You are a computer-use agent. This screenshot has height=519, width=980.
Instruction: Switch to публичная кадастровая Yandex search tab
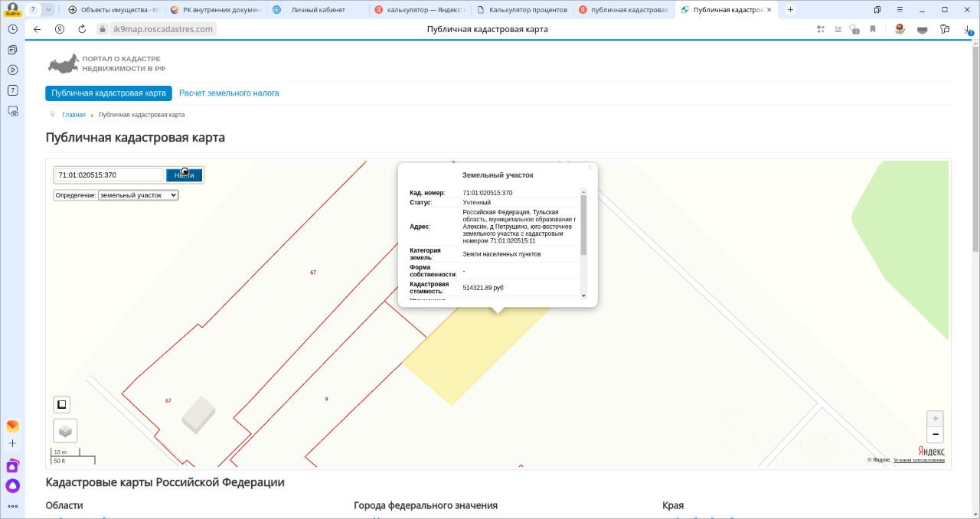coord(624,10)
